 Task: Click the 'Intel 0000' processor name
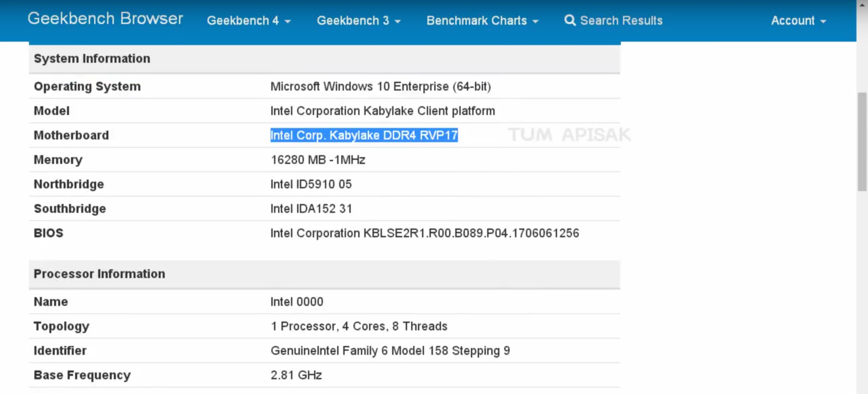click(x=297, y=302)
